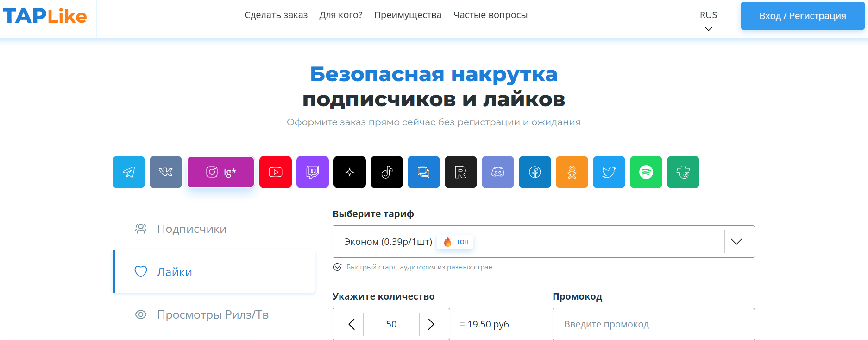868x340 pixels.
Task: Focus the Введите промокод field
Action: pos(654,324)
